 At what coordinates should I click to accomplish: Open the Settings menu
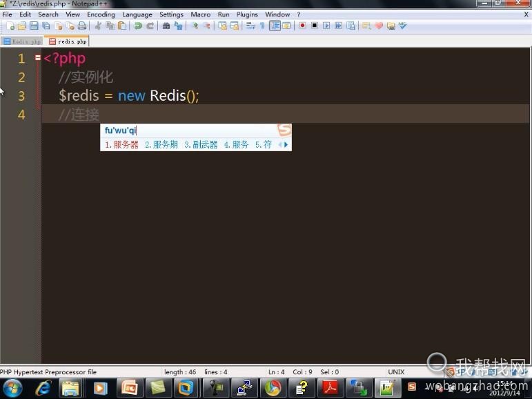click(171, 14)
